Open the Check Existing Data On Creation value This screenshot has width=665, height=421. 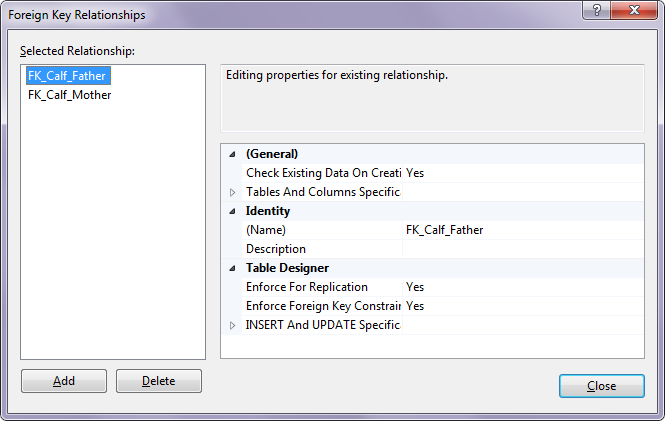click(522, 173)
